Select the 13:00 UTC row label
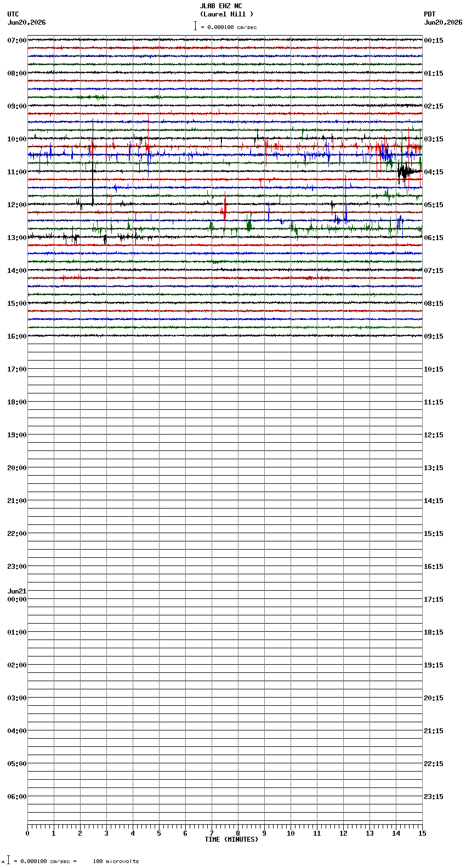The width and height of the screenshot is (466, 868). point(17,238)
